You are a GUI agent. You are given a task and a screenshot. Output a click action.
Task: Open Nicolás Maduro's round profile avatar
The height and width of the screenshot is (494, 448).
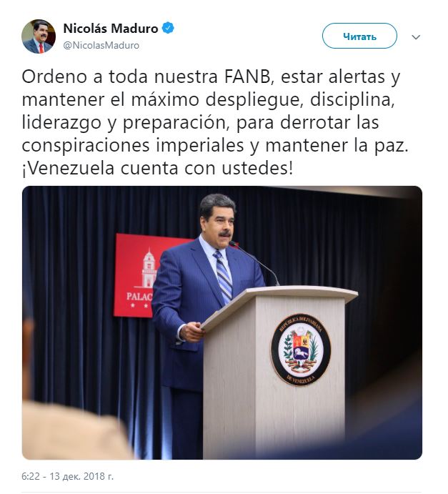click(39, 36)
